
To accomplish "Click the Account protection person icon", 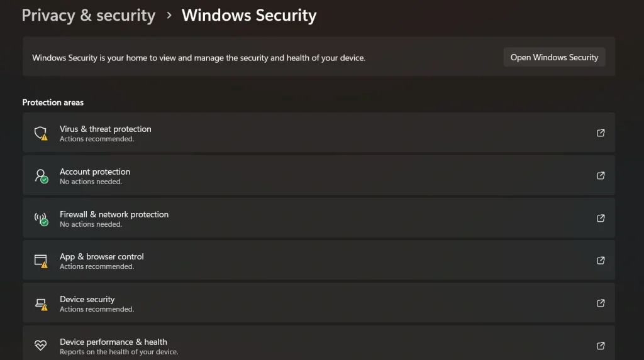I will (41, 176).
